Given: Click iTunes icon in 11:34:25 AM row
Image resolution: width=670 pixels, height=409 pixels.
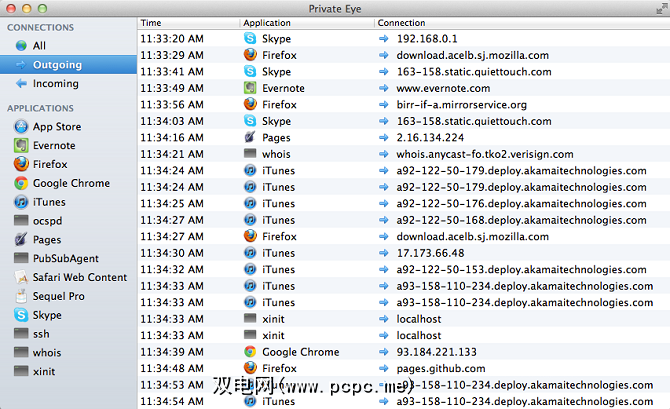Looking at the screenshot, I should pos(250,203).
